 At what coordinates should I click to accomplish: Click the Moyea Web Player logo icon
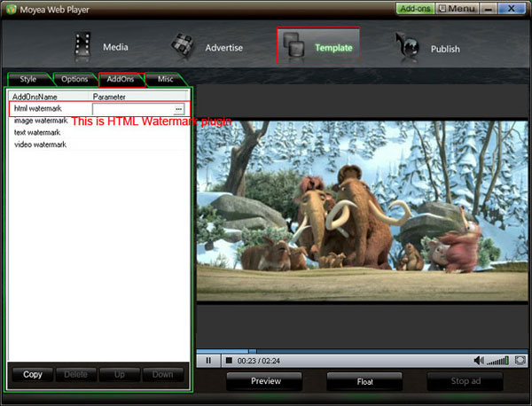click(x=11, y=9)
